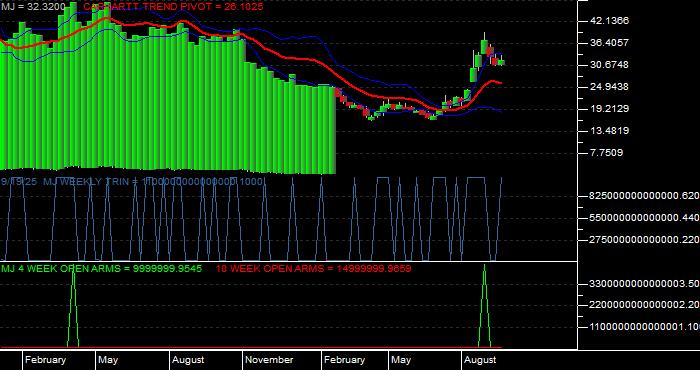Click the November date axis label
The height and width of the screenshot is (370, 700).
(269, 360)
